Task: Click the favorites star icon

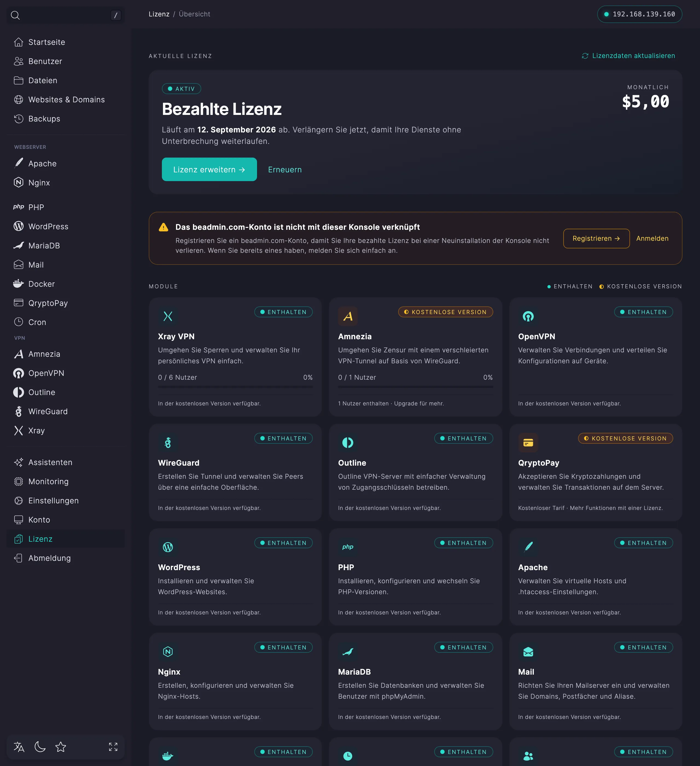Action: 61,747
